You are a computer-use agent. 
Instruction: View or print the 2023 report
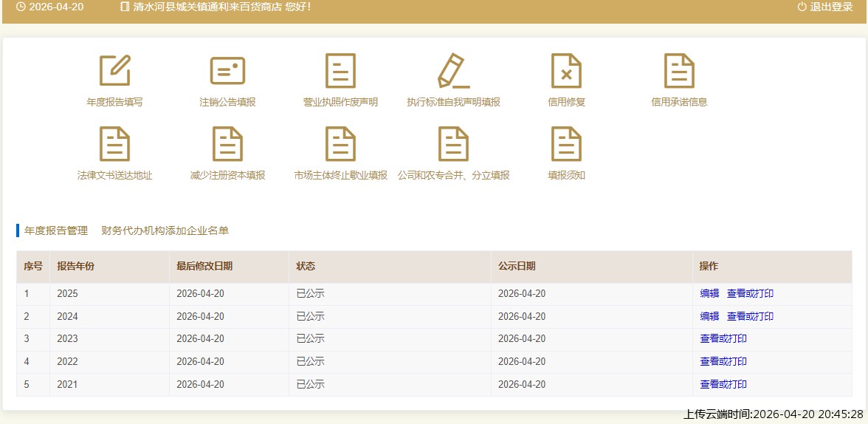[723, 339]
